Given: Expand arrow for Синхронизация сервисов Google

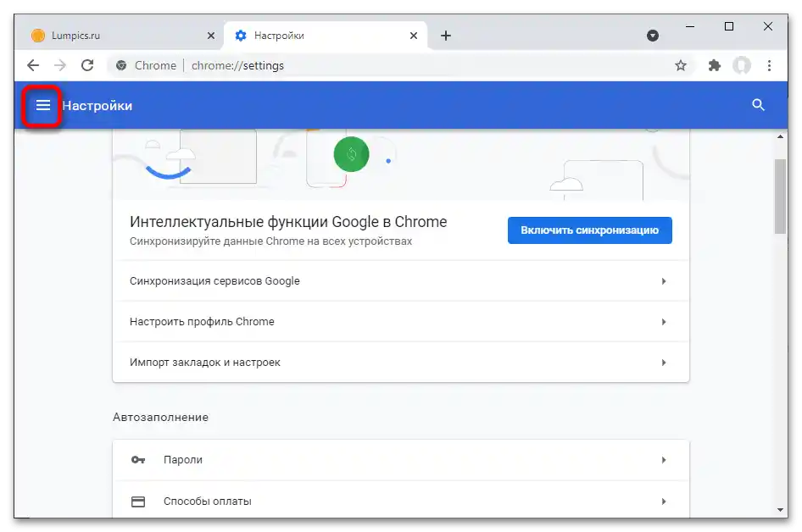Looking at the screenshot, I should pos(664,281).
